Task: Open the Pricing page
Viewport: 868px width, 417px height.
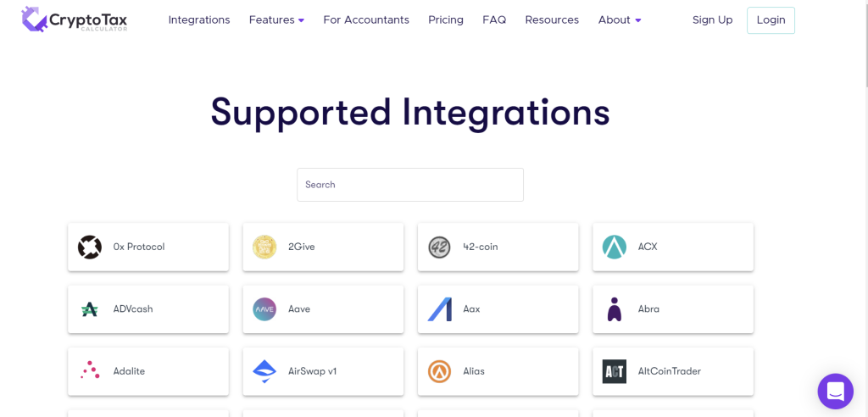Action: click(x=446, y=20)
